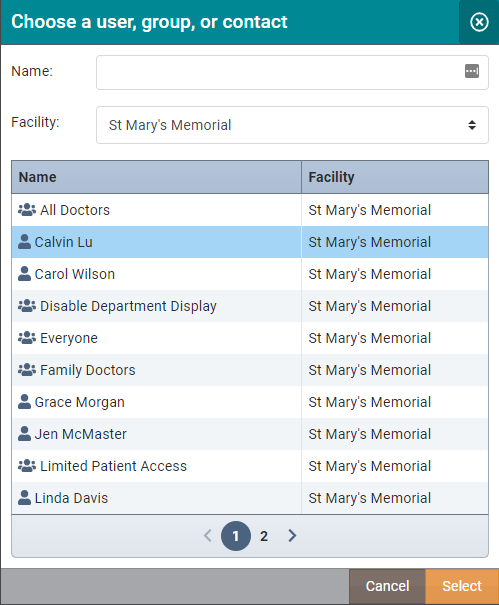The image size is (499, 605).
Task: Click the All Doctors group icon
Action: pos(27,210)
